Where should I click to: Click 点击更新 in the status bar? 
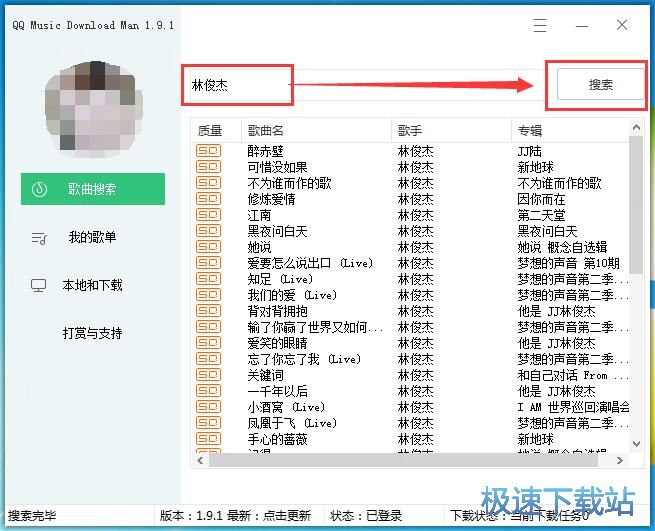click(287, 516)
